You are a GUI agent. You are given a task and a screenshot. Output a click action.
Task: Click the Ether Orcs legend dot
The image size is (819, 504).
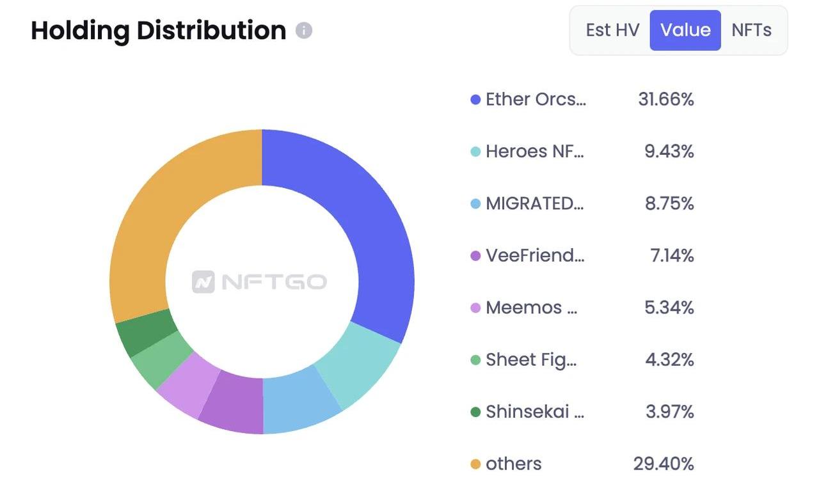pos(475,100)
